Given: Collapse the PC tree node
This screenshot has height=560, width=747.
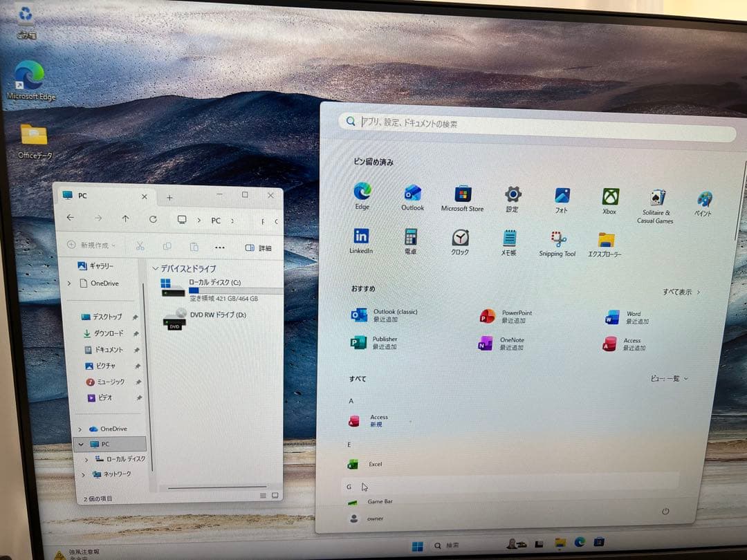Looking at the screenshot, I should click(81, 445).
